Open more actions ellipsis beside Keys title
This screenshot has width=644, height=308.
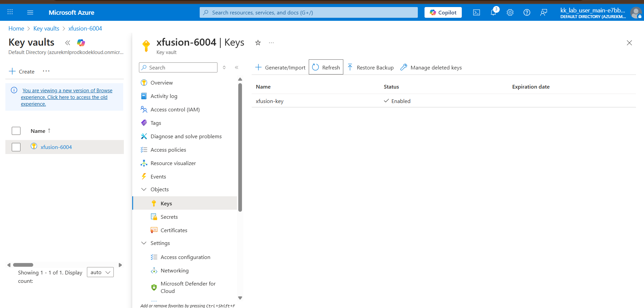click(x=271, y=43)
